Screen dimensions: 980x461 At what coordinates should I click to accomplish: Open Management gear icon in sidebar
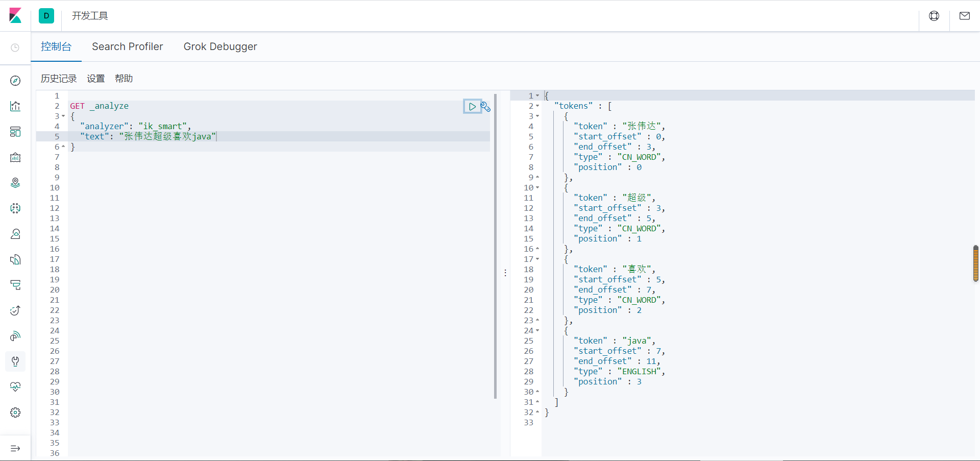15,413
